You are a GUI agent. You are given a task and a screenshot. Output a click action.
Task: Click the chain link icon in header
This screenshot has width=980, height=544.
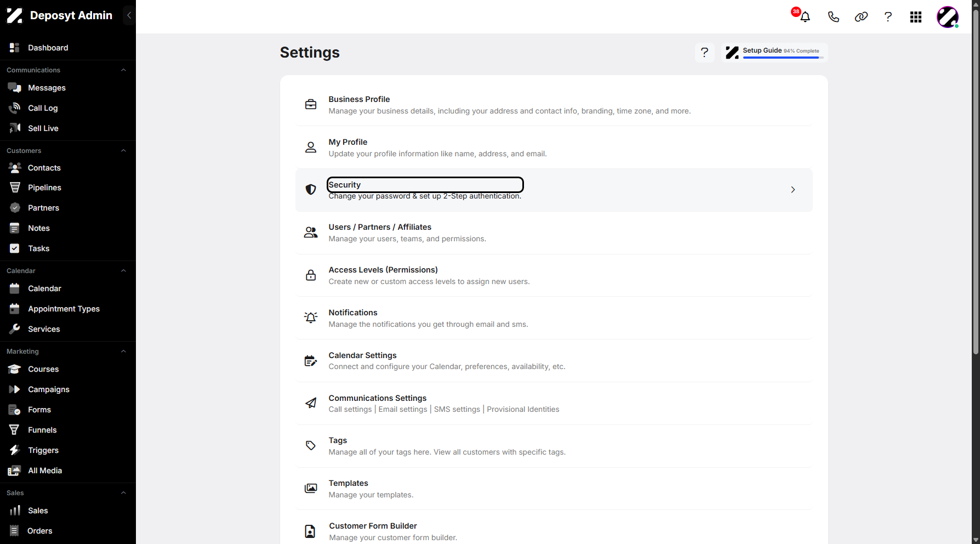pyautogui.click(x=861, y=17)
